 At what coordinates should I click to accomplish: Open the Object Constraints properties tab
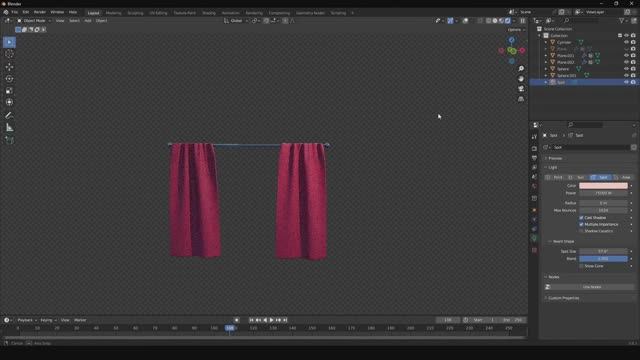534,229
